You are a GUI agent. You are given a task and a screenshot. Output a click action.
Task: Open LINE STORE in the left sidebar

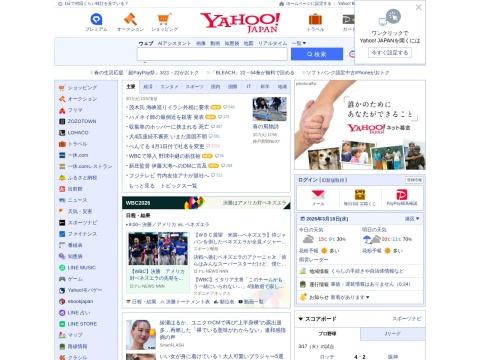coord(78,324)
